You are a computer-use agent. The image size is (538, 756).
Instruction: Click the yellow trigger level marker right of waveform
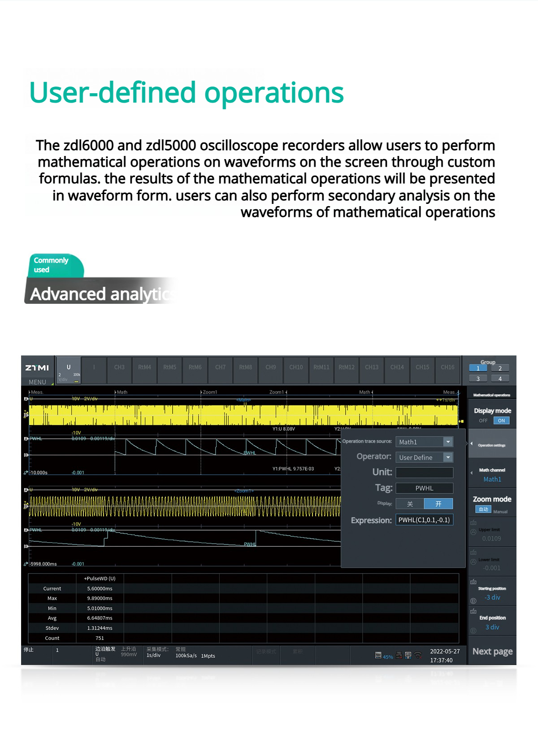pyautogui.click(x=461, y=421)
